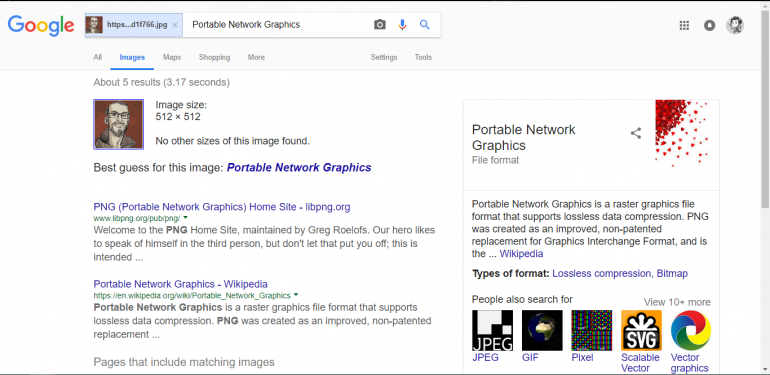
Task: Click the searched portrait thumbnail
Action: point(118,124)
